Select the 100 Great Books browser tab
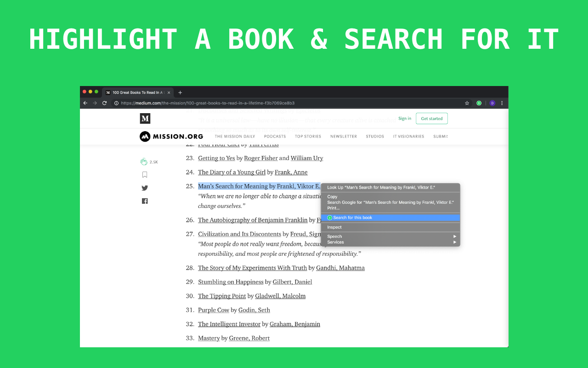 coord(138,92)
